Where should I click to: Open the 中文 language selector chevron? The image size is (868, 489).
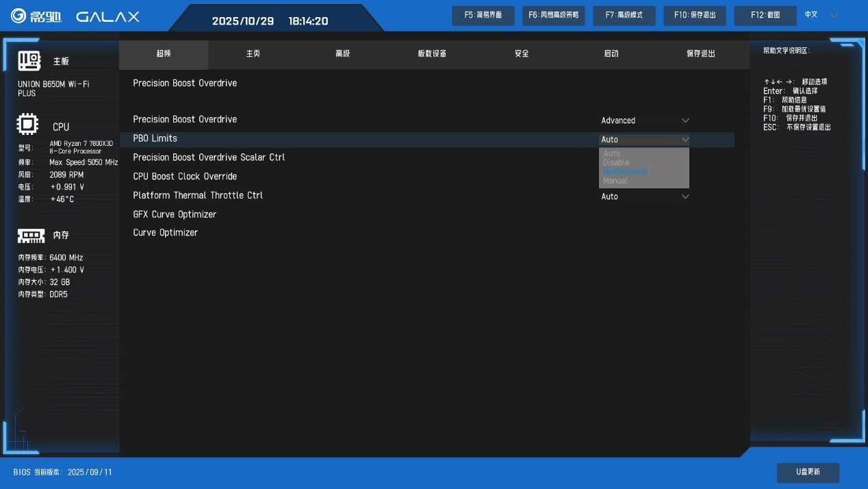(x=833, y=15)
